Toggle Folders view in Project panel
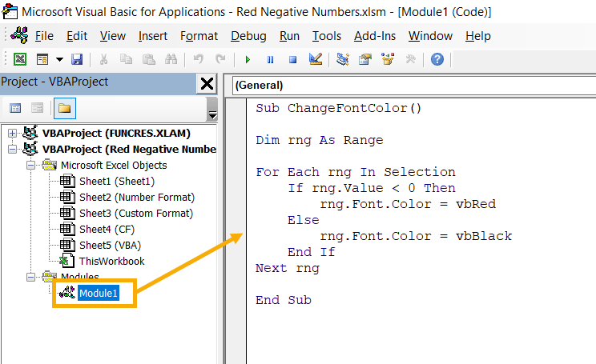Image resolution: width=596 pixels, height=364 pixels. 63,108
